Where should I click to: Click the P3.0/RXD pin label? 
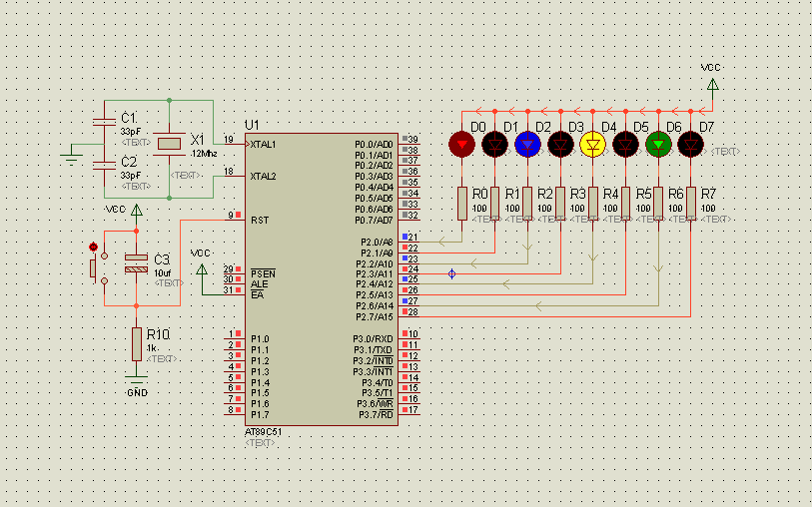[374, 339]
